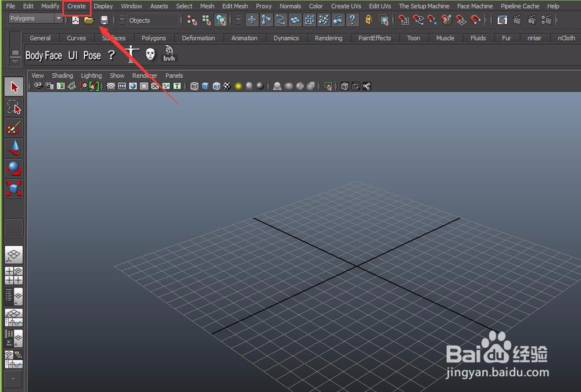Click the Make live surface magnet

pos(475,20)
